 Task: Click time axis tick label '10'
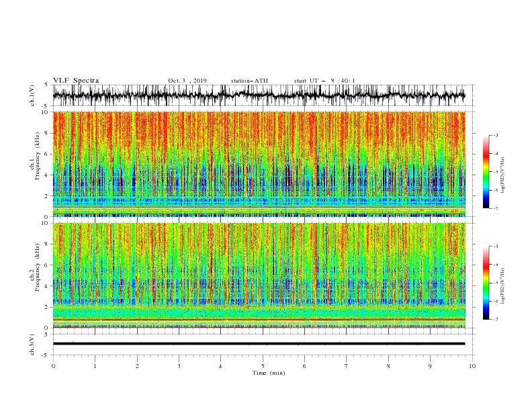click(472, 366)
